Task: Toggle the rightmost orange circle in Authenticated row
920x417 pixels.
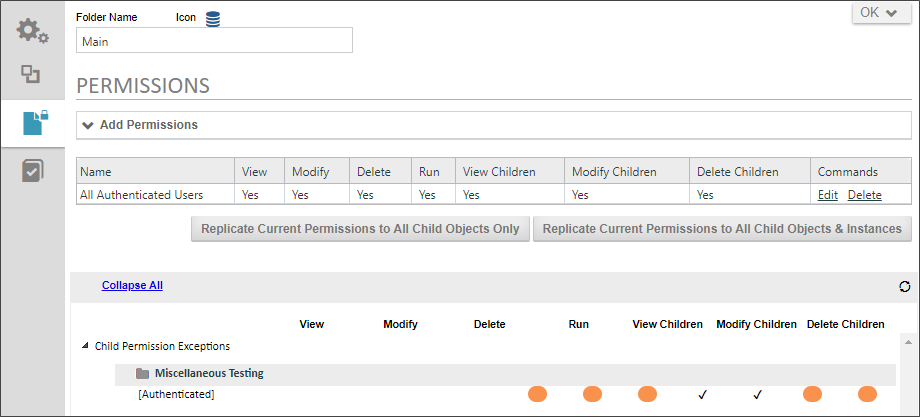Action: tap(867, 394)
